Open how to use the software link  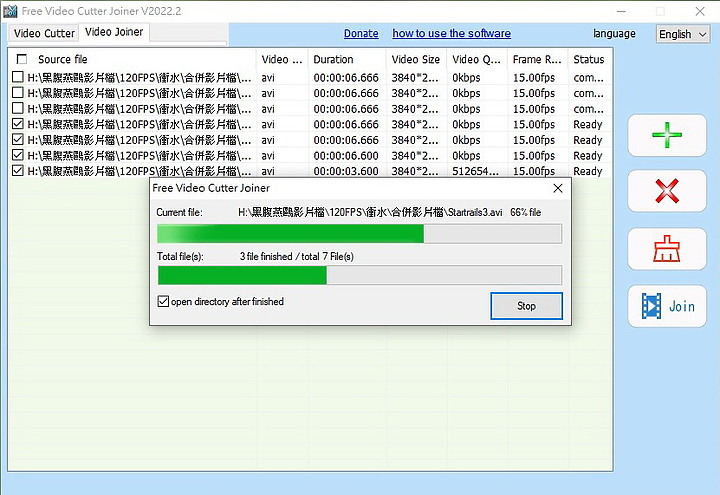[451, 34]
